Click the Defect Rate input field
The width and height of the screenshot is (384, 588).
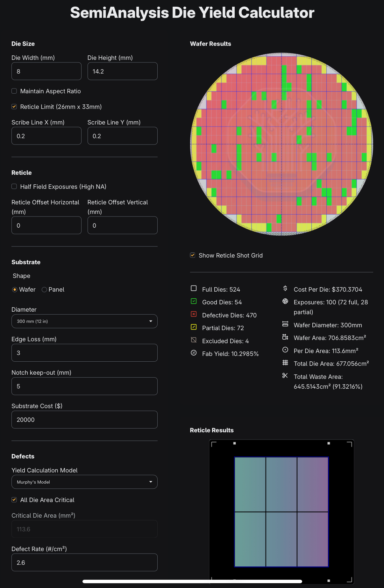pyautogui.click(x=84, y=563)
